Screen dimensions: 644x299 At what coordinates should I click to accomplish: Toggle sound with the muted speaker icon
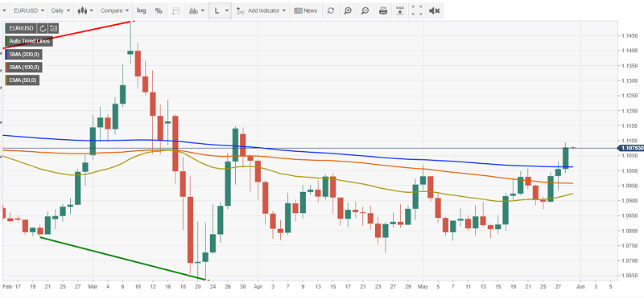tap(434, 10)
